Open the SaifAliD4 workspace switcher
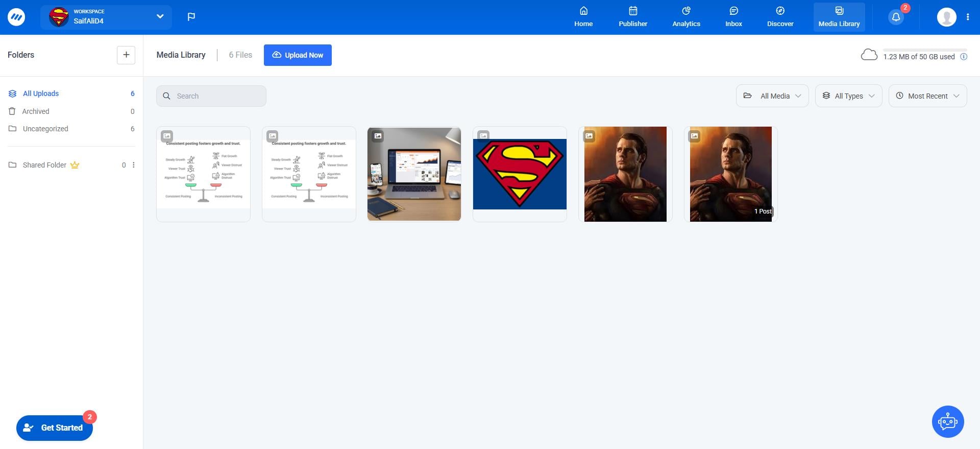 tap(106, 17)
